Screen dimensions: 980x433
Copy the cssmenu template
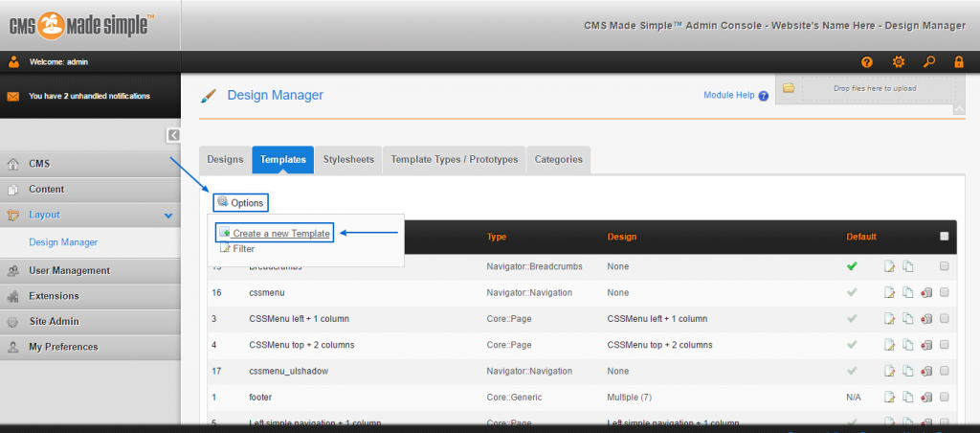coord(908,293)
